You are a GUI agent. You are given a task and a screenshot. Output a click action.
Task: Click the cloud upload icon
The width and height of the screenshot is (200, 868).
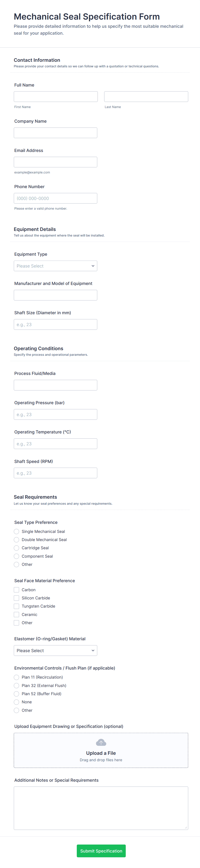coord(101,742)
